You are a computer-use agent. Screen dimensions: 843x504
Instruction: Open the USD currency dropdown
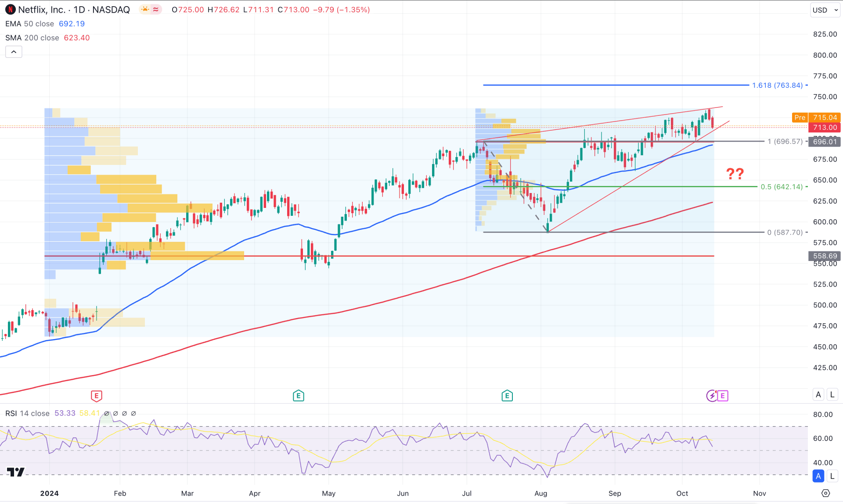pyautogui.click(x=825, y=10)
